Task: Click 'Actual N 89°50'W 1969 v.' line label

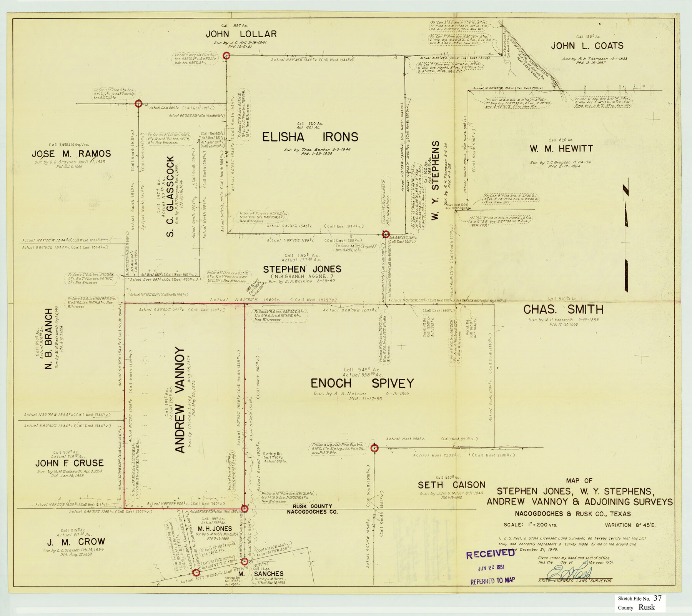Action: (245, 300)
